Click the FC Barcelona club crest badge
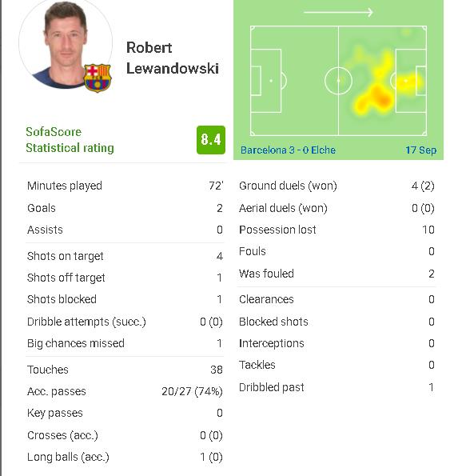This screenshot has height=476, width=458. tap(98, 78)
